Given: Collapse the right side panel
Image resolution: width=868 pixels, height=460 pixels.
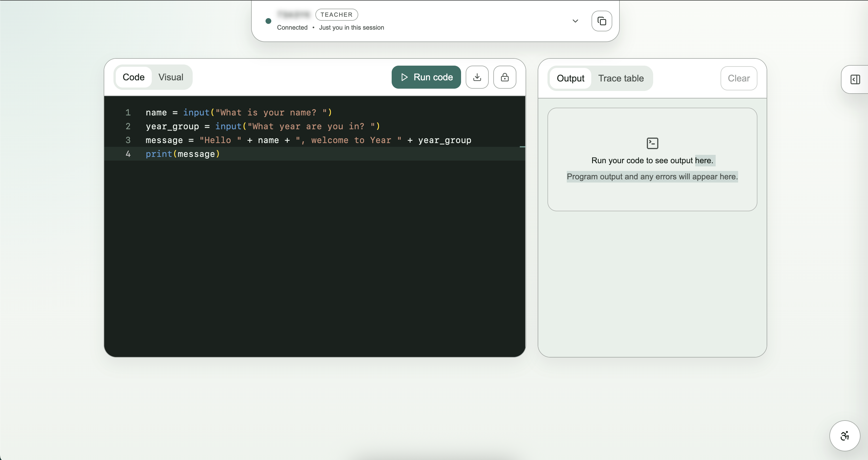Looking at the screenshot, I should tap(855, 79).
